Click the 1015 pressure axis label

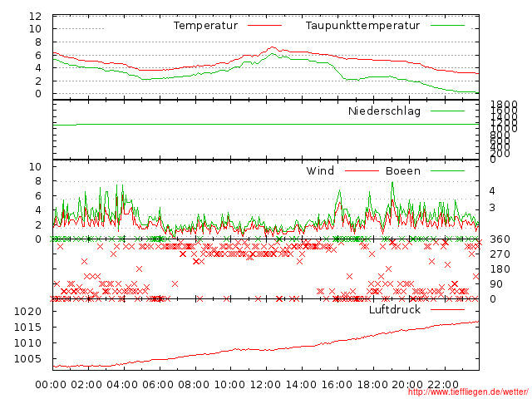27,327
